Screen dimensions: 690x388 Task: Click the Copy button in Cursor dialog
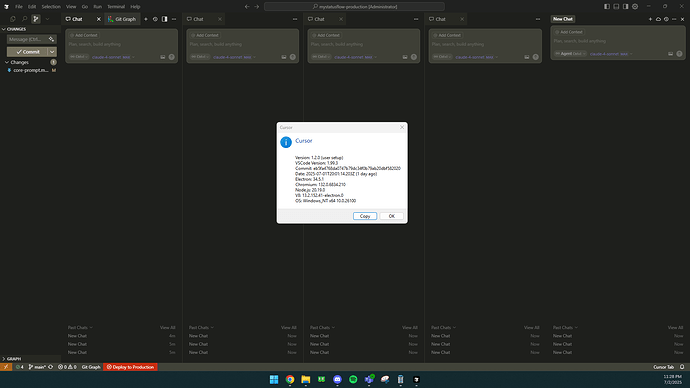point(365,216)
